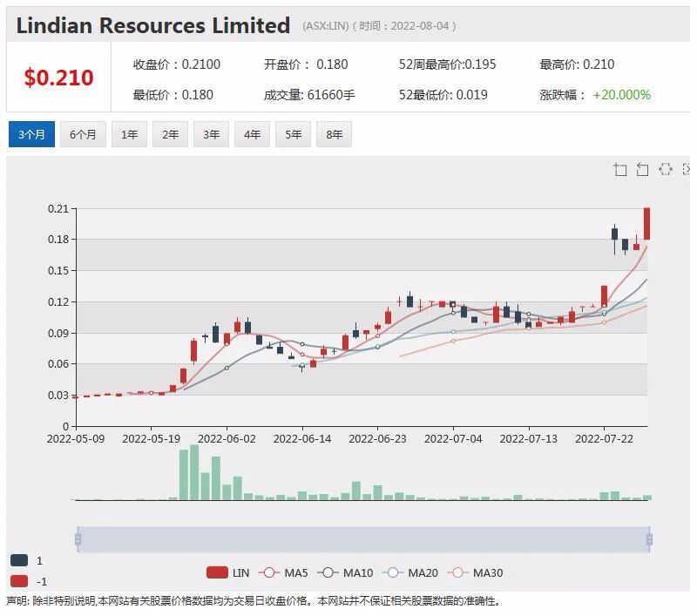The width and height of the screenshot is (697, 616).
Task: Click the left handle of data zoom slider
Action: point(78,539)
